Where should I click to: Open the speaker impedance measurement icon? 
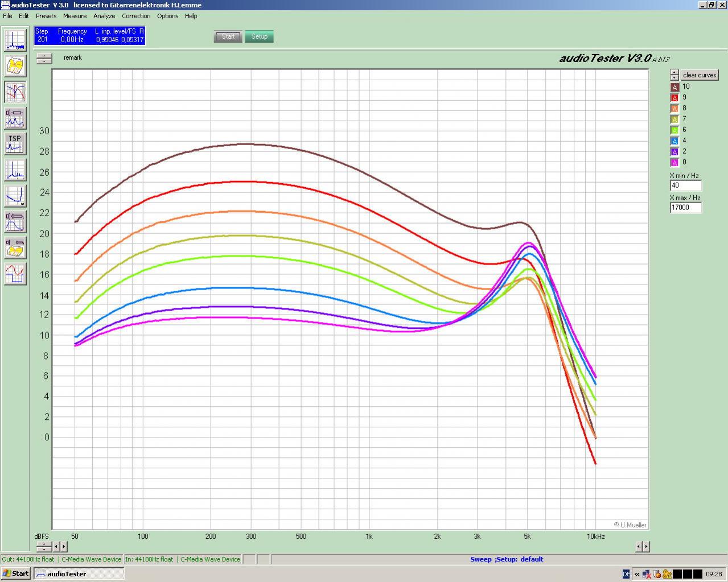15,118
